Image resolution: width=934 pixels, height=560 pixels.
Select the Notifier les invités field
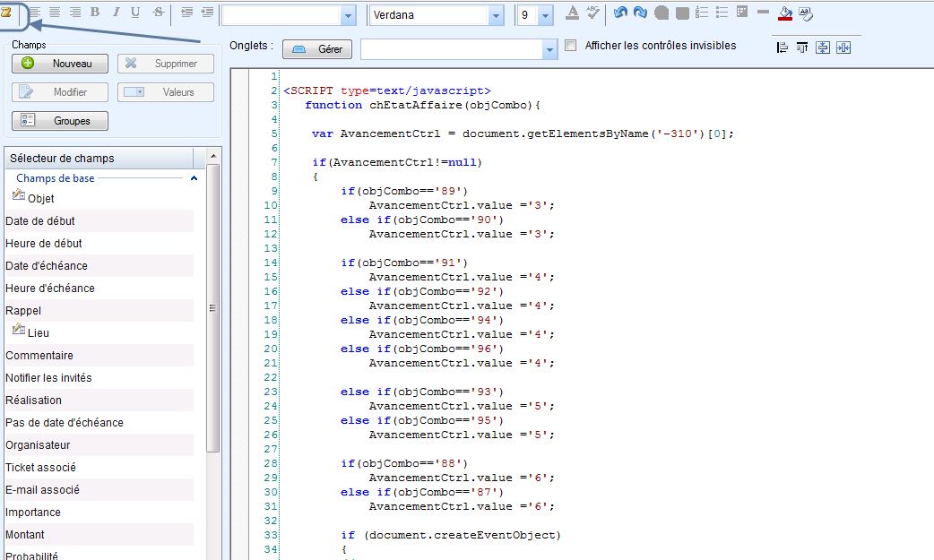tap(99, 378)
